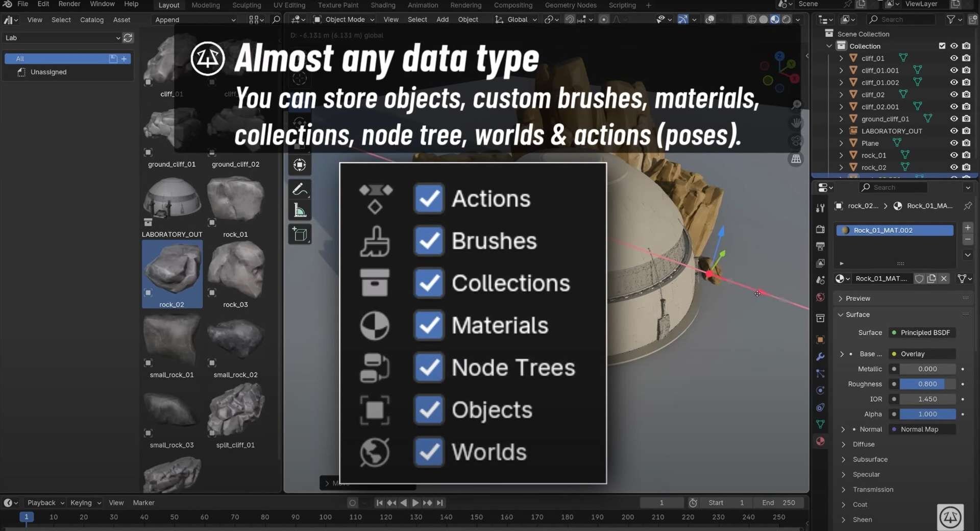Screen dimensions: 980x531
Task: Open the Add menu in viewport header
Action: [443, 19]
